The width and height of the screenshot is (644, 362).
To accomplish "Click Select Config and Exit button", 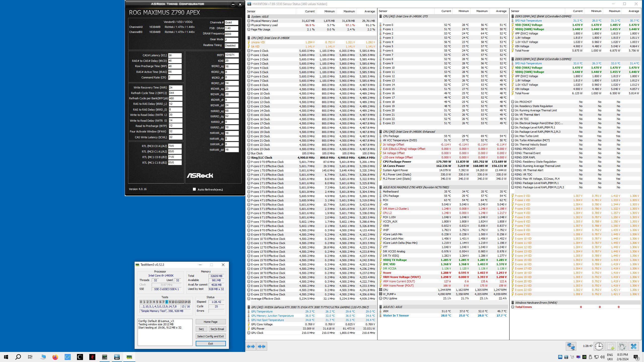I will point(210,336).
